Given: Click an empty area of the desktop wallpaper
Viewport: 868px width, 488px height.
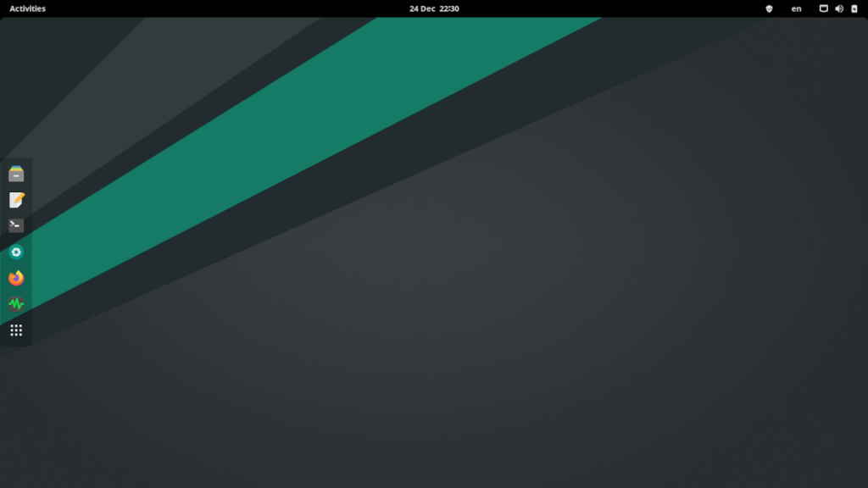Looking at the screenshot, I should point(509,381).
